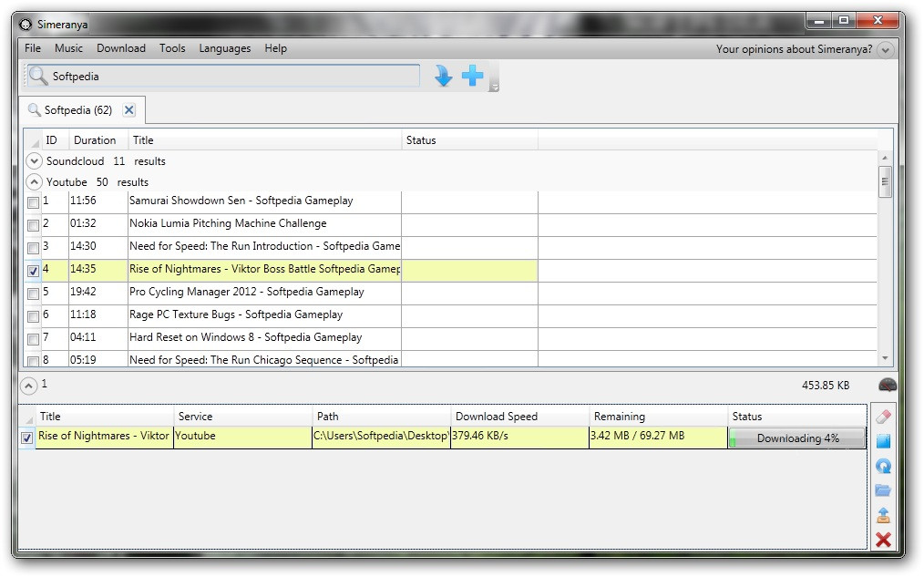This screenshot has height=577, width=924.
Task: Sort results by Duration column header
Action: coord(98,140)
